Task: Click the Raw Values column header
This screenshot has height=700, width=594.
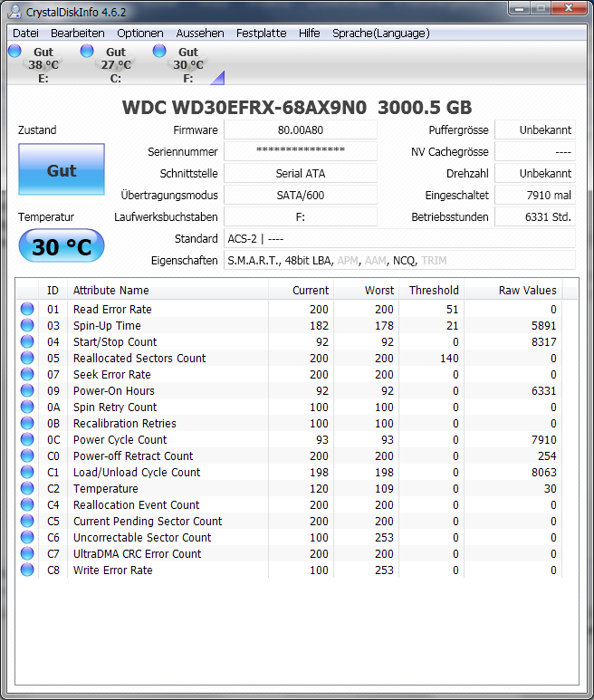Action: [x=513, y=290]
